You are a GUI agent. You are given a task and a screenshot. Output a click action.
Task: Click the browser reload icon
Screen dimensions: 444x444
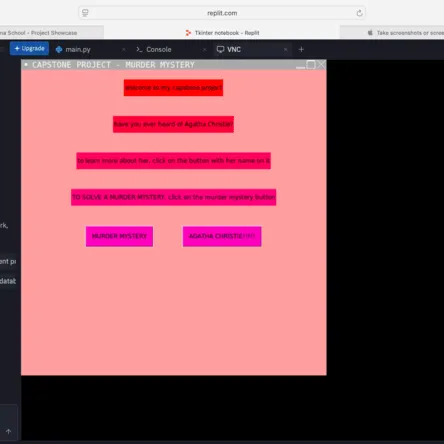tap(359, 13)
